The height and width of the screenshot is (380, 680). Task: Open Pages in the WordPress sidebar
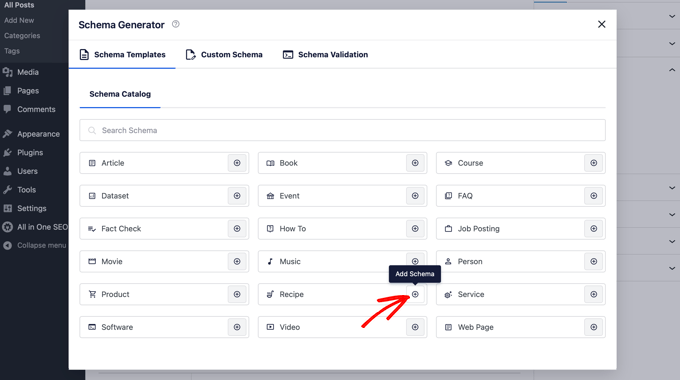tap(28, 91)
